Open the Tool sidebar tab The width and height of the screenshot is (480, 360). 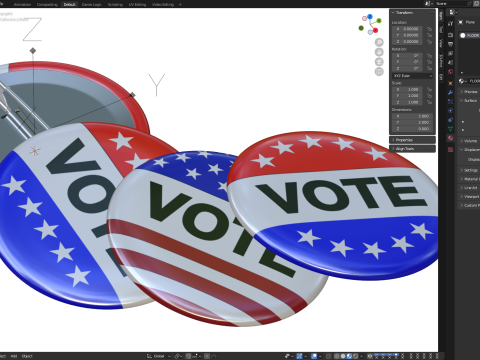pos(441,29)
